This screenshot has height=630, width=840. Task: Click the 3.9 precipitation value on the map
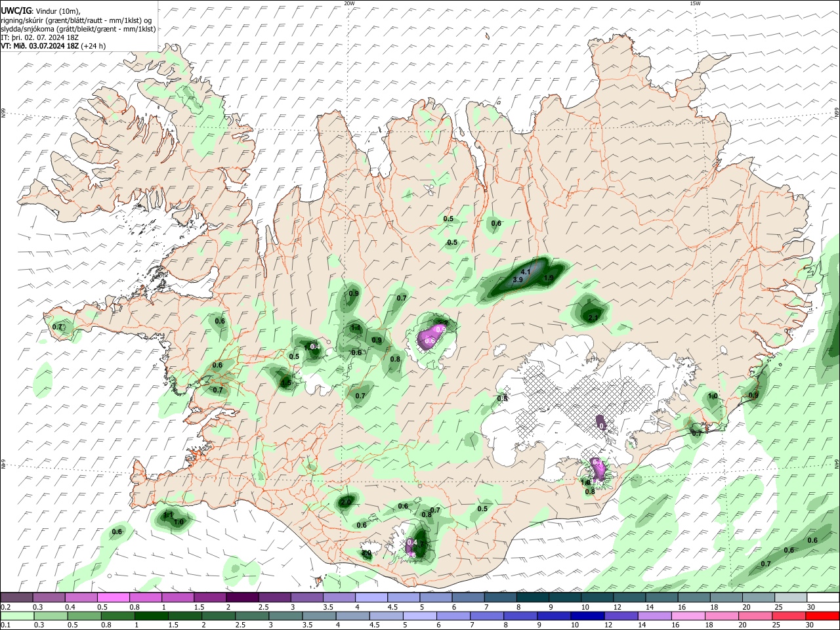[x=518, y=280]
